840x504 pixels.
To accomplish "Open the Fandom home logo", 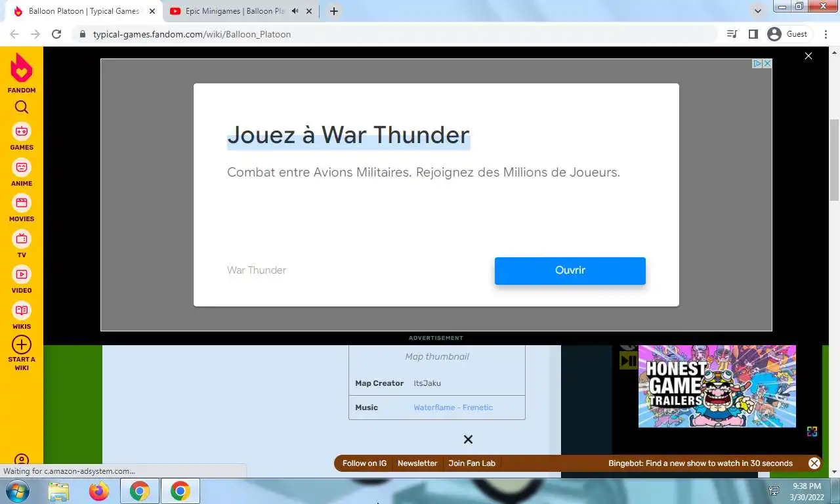I will [22, 72].
